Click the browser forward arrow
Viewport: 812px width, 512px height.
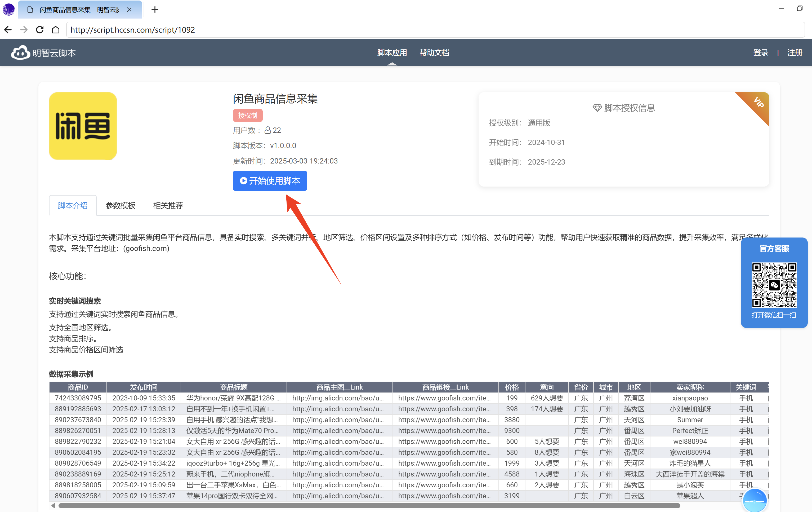tap(24, 30)
